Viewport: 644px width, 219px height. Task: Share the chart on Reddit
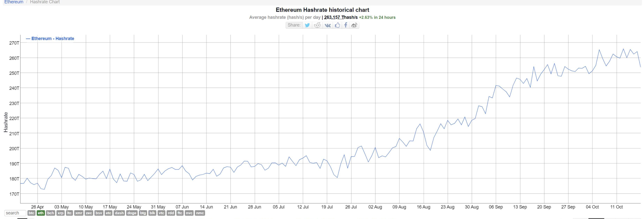[x=317, y=25]
